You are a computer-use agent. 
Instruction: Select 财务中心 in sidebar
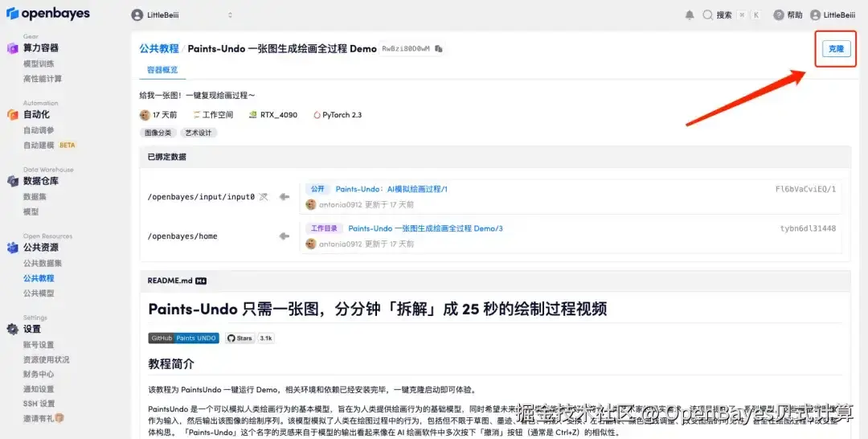tap(39, 374)
